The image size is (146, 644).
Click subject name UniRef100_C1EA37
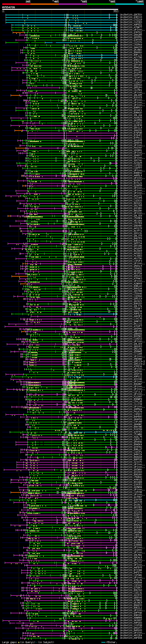[x=131, y=82]
